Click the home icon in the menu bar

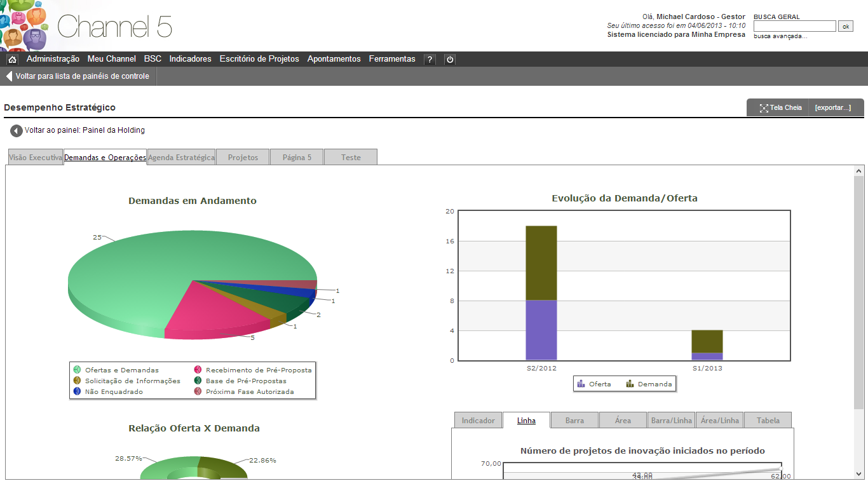click(12, 59)
